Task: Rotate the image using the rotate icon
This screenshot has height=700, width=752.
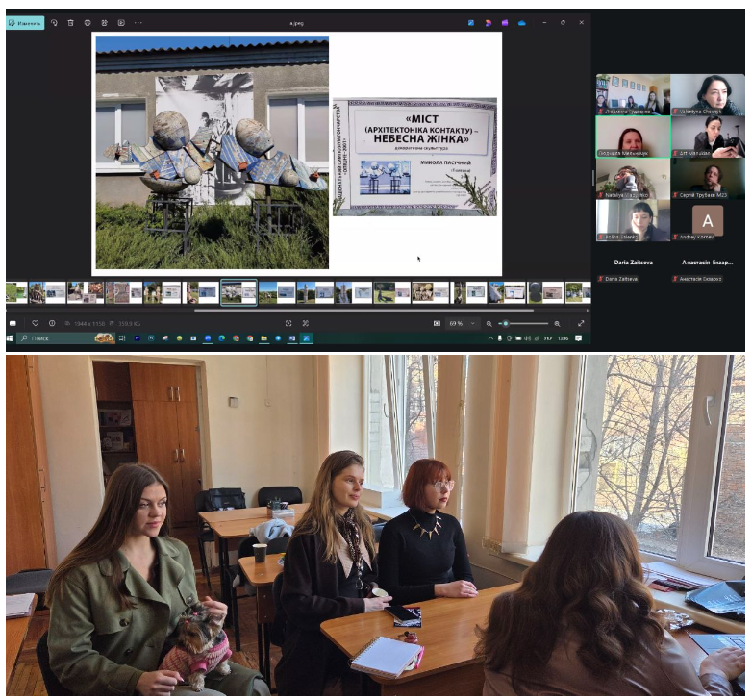Action: point(55,22)
